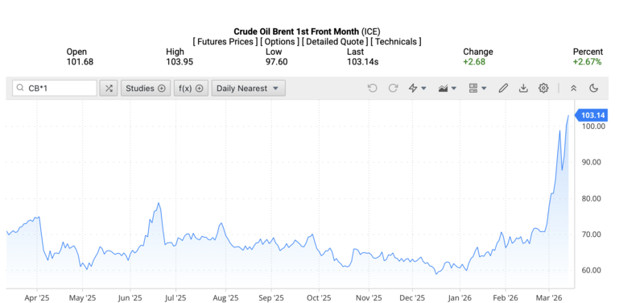Collapse toolbar with double chevron icon

pos(574,88)
